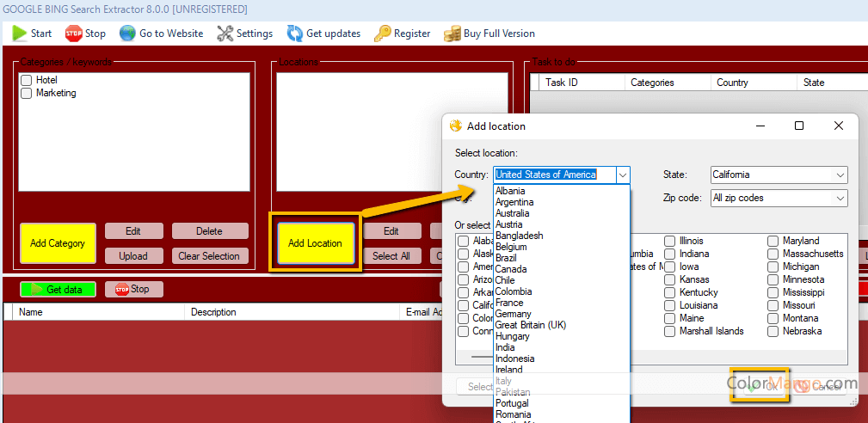Open the Zip code dropdown
The image size is (868, 423).
click(x=840, y=198)
